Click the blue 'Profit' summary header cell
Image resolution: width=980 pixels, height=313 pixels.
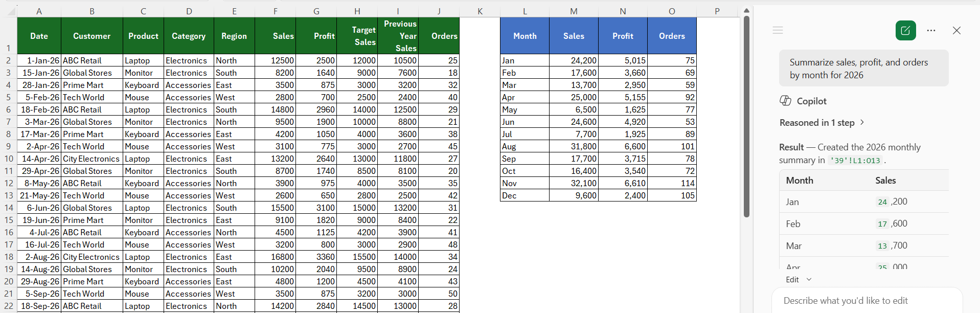click(x=623, y=36)
